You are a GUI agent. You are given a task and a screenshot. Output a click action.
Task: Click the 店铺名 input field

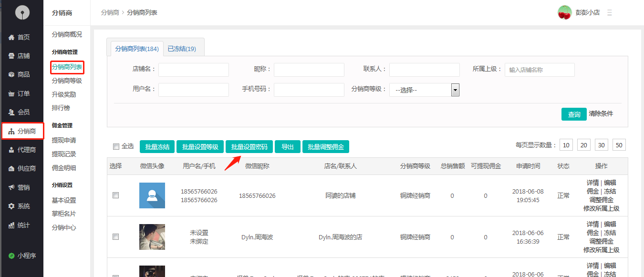pos(193,70)
